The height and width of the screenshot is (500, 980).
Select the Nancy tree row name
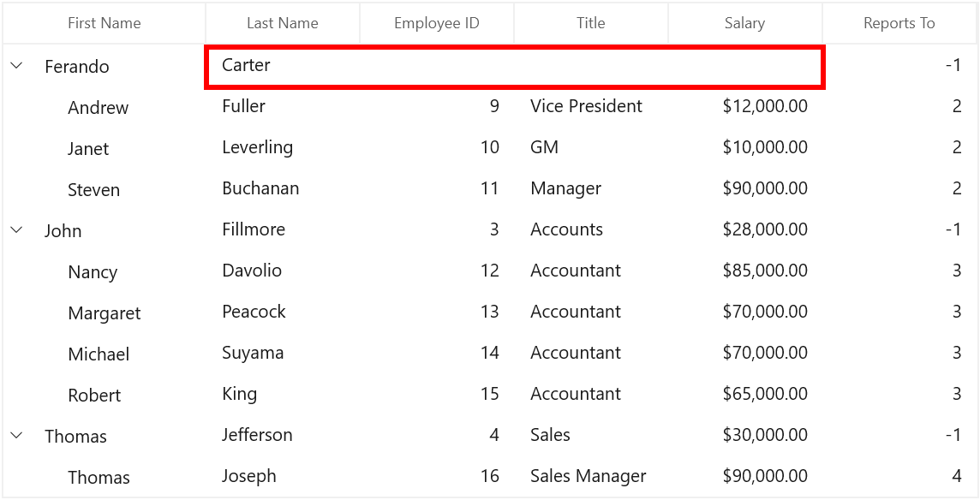(x=93, y=272)
